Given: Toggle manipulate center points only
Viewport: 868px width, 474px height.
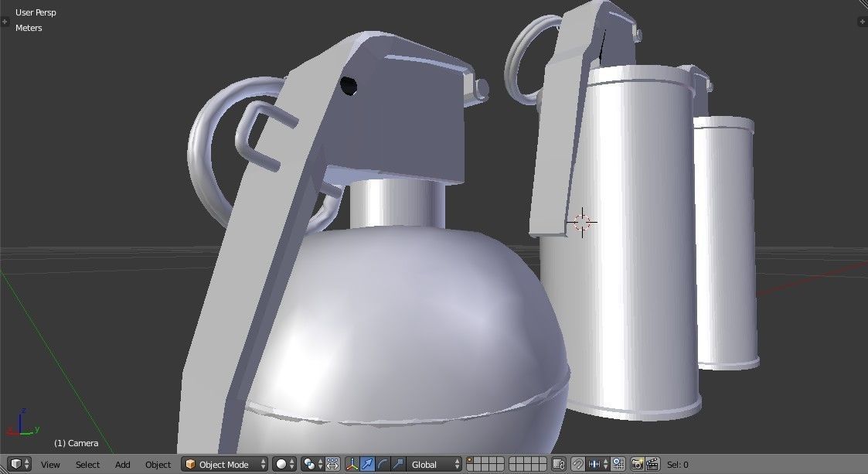Looking at the screenshot, I should (332, 464).
